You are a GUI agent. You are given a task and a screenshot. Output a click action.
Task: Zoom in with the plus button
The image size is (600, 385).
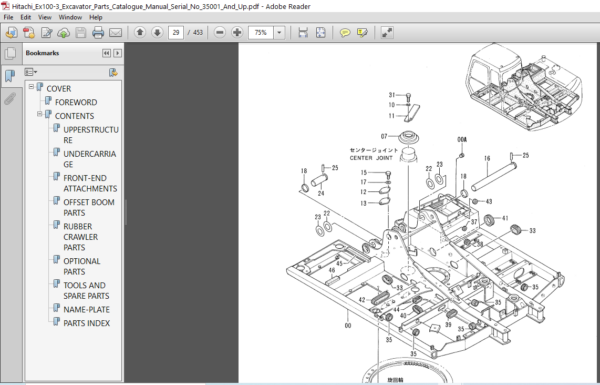[237, 33]
